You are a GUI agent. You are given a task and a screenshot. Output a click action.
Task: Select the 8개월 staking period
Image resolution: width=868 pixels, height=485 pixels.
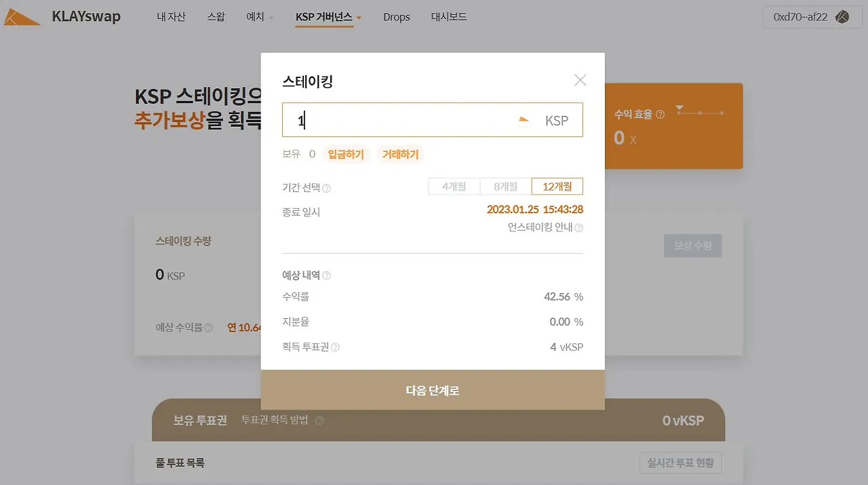[505, 186]
